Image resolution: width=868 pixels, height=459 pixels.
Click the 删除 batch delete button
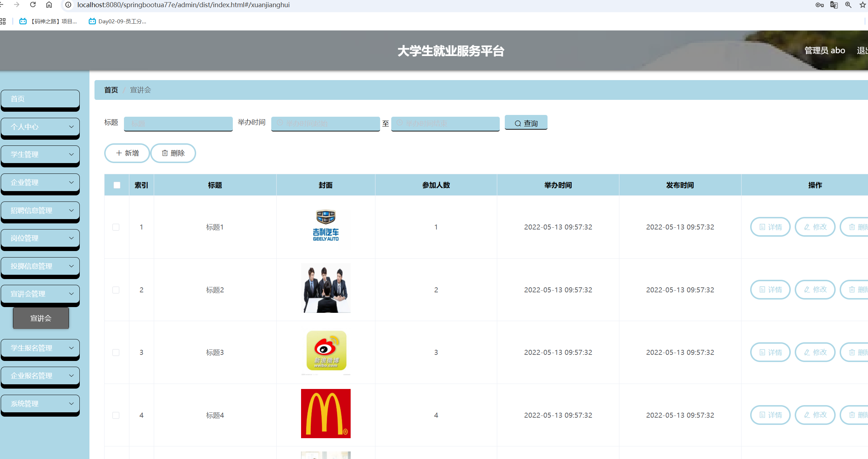pos(173,153)
